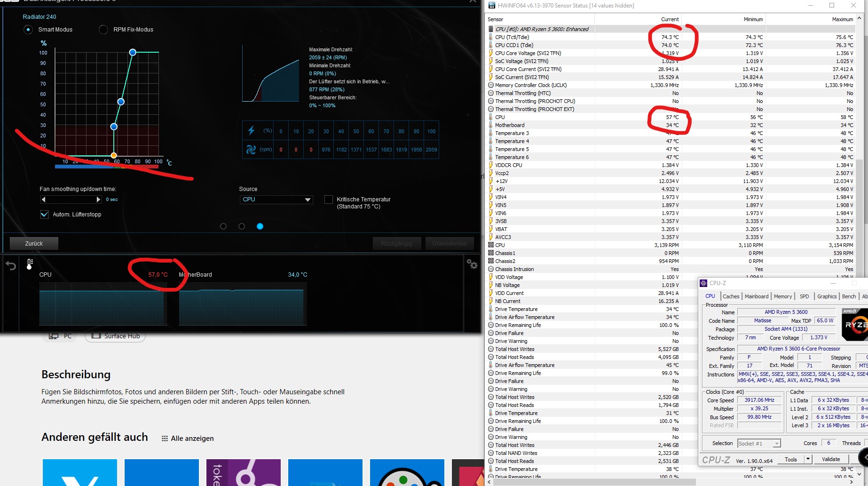Go to the second page indicator dot
The image size is (868, 486).
[242, 226]
